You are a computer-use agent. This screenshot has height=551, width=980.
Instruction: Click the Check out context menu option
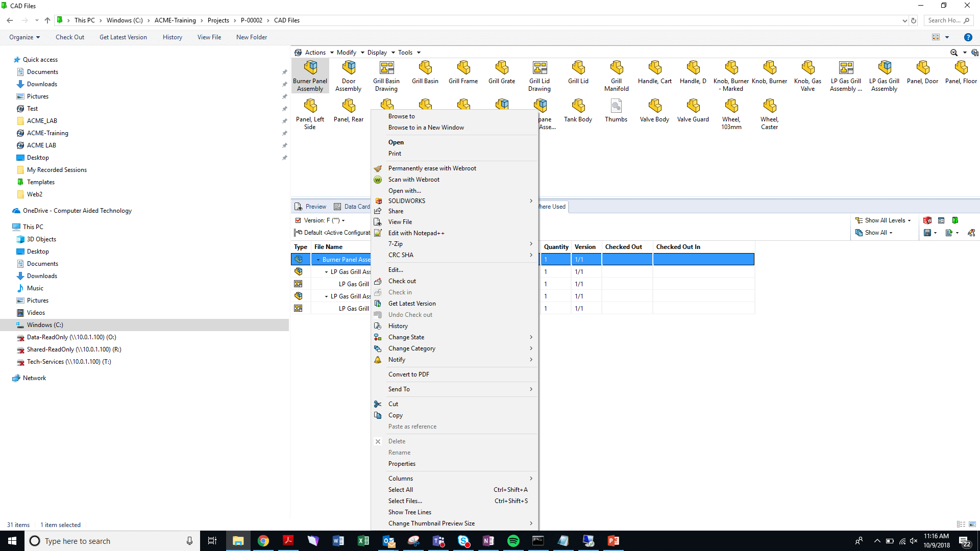(403, 281)
